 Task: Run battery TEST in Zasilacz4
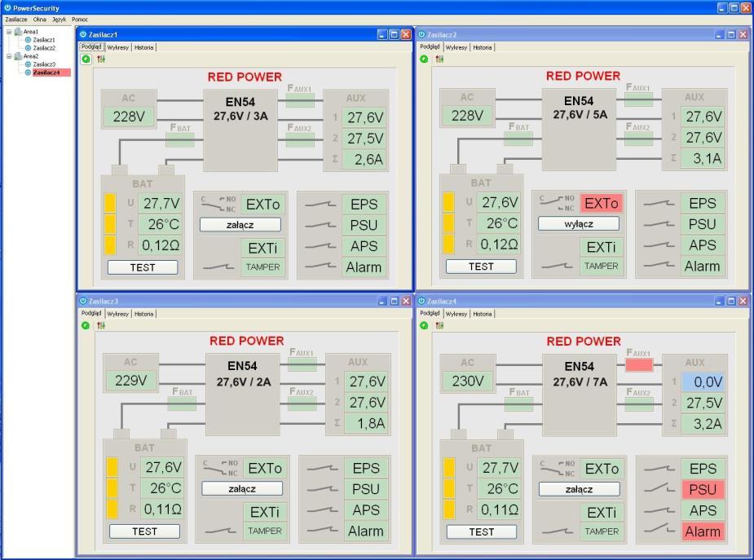point(482,531)
